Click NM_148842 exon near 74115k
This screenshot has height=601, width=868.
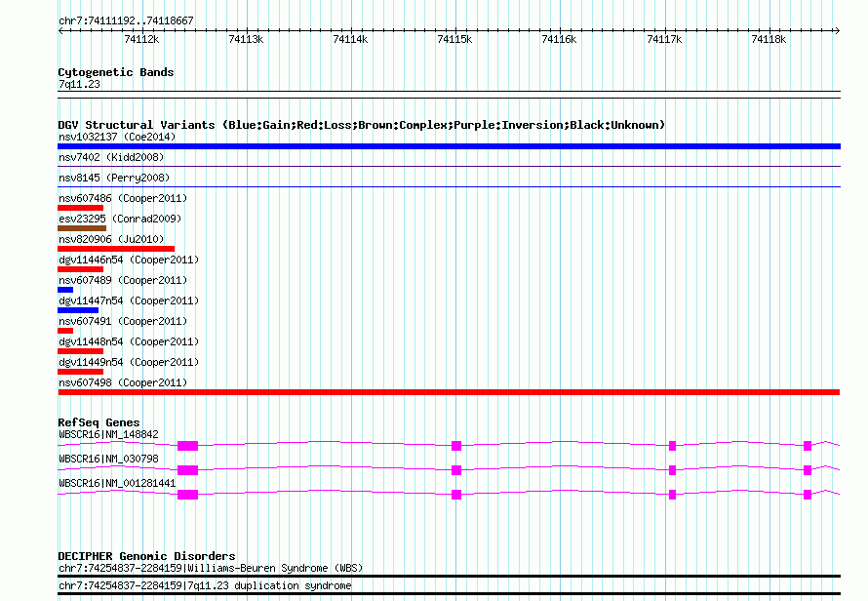point(456,446)
